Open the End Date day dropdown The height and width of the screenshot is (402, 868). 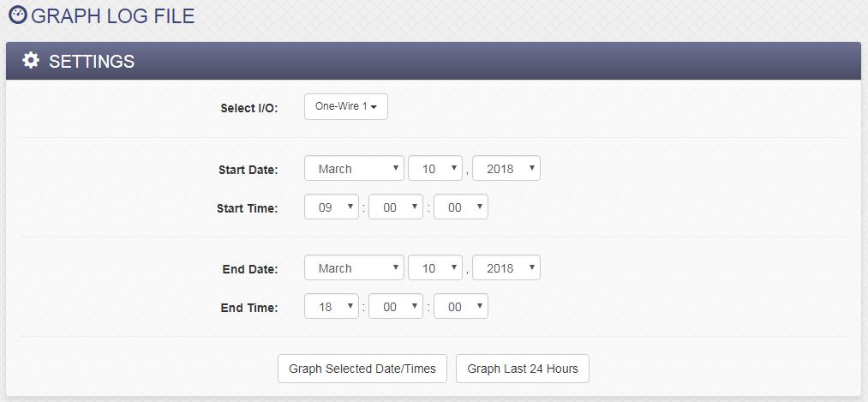(435, 268)
